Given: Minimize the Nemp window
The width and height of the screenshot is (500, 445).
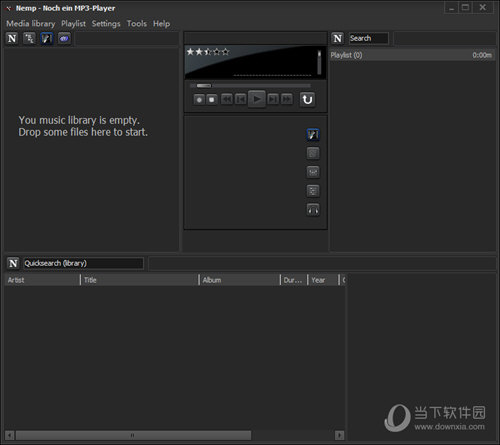Looking at the screenshot, I should [x=452, y=8].
